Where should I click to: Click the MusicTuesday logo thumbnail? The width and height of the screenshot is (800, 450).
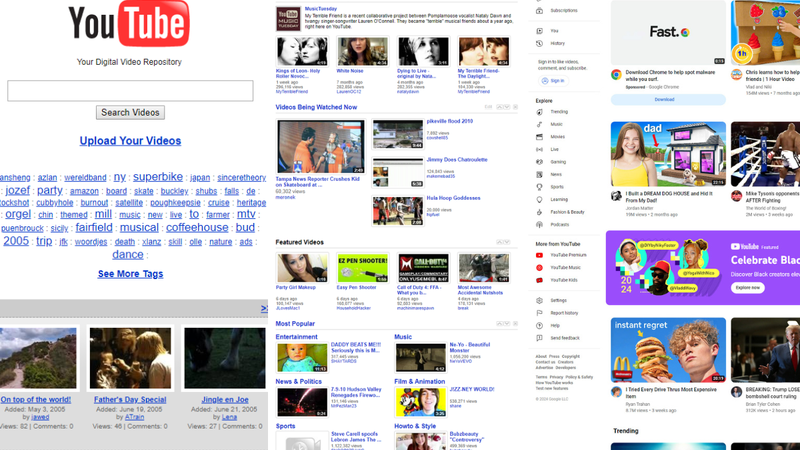[288, 19]
